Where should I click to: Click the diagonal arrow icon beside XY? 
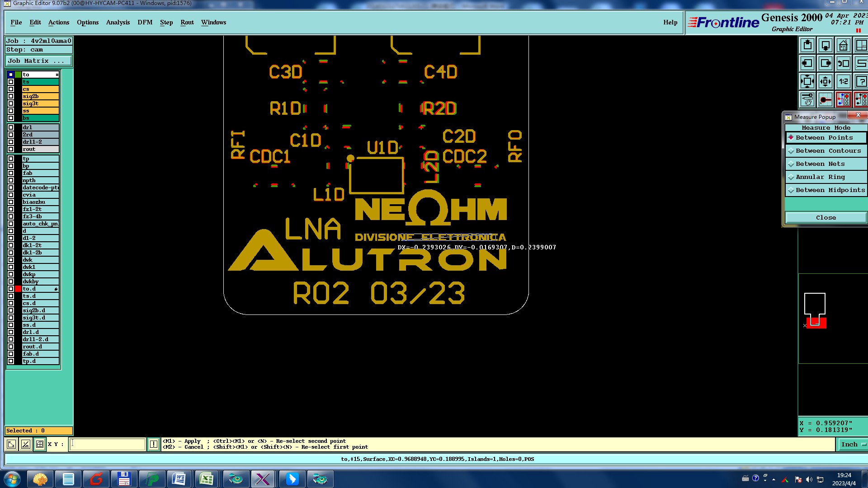tap(11, 444)
